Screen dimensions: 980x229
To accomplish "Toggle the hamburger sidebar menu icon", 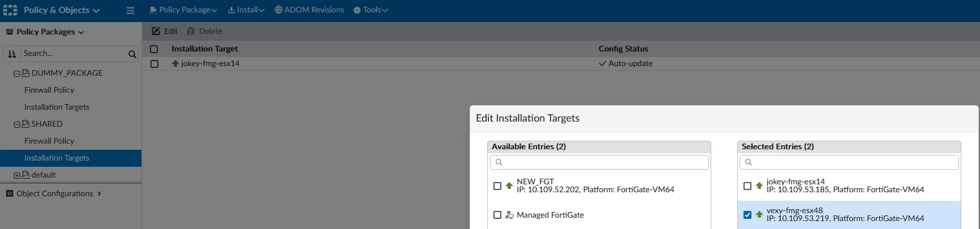I will [130, 10].
